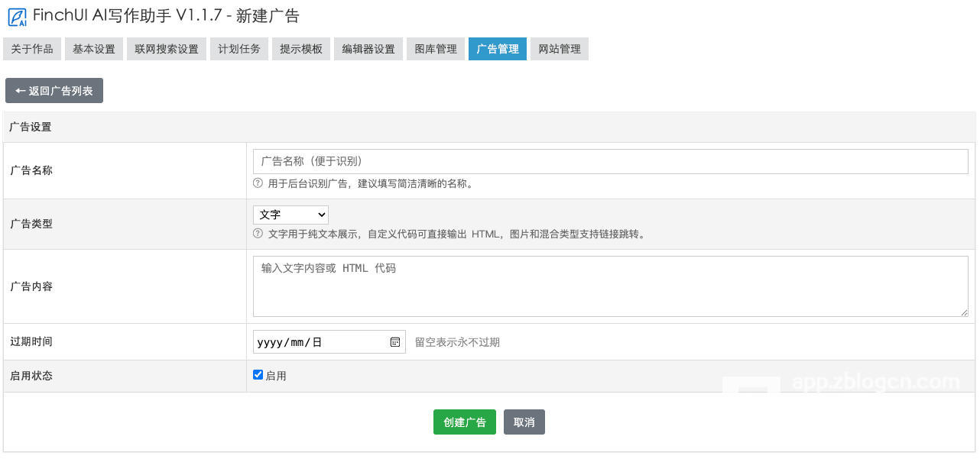Click the 广告名称 row label
The height and width of the screenshot is (459, 980).
click(x=31, y=170)
